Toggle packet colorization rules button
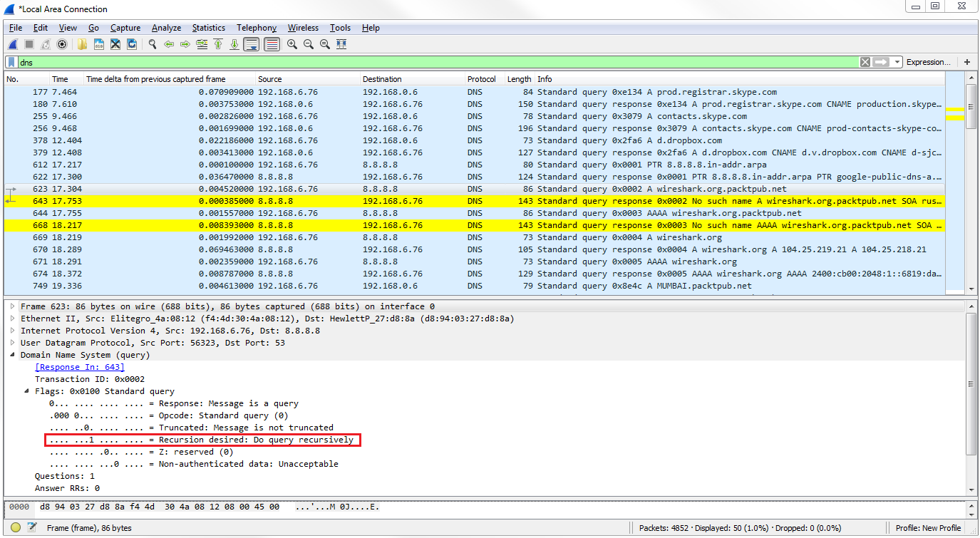Viewport: 980px width, 538px height. click(x=272, y=44)
